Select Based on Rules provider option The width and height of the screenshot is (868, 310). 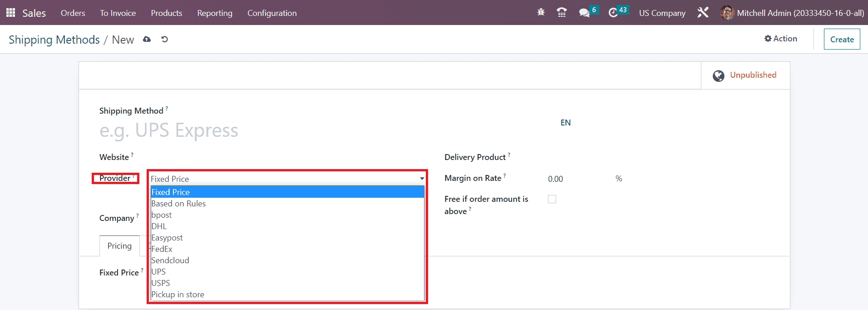point(178,204)
